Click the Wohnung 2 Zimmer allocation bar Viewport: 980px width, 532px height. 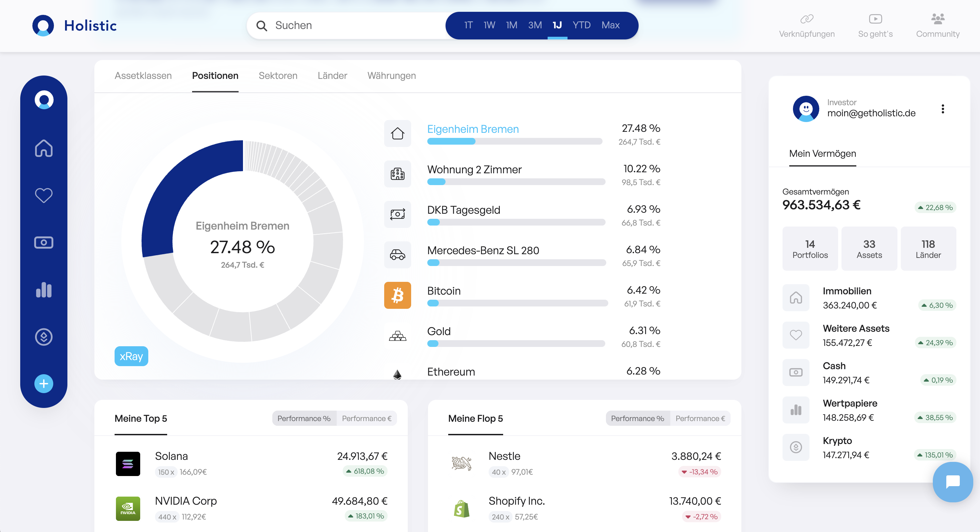[516, 182]
